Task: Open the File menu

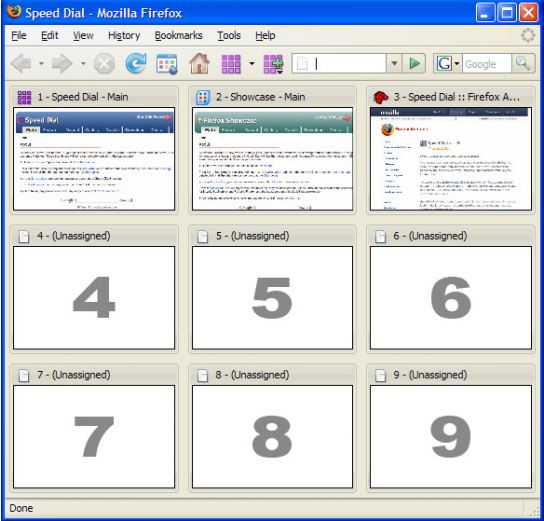Action: pos(19,35)
